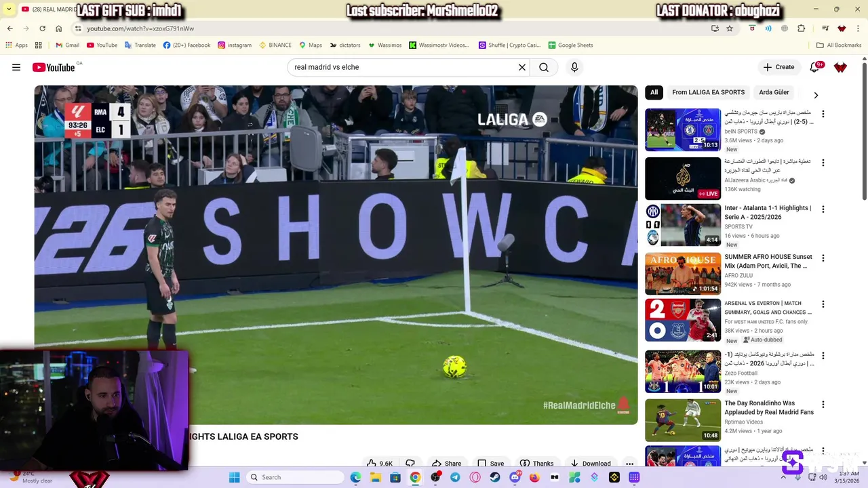Reload the page
The height and width of the screenshot is (488, 868).
tap(42, 28)
